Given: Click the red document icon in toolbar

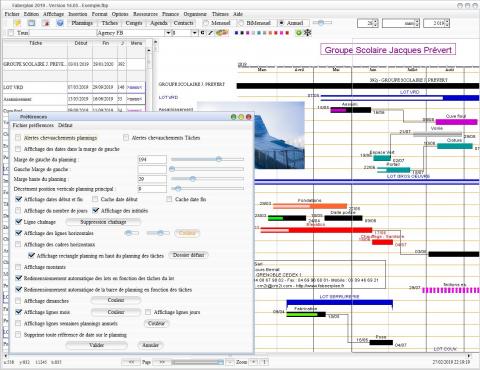Looking at the screenshot, I should 46,23.
